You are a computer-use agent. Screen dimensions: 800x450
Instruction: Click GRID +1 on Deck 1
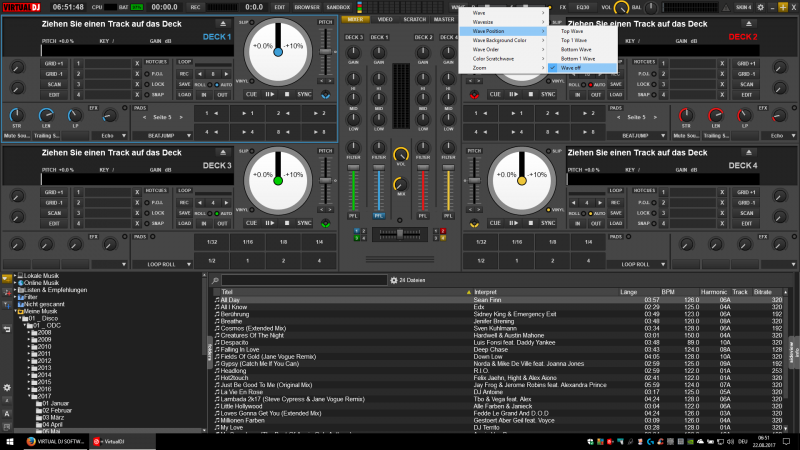(x=54, y=64)
